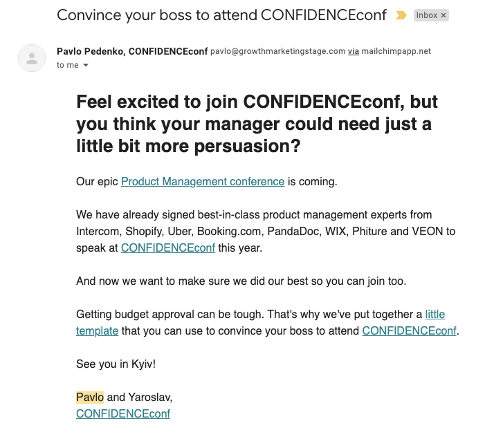Click the underlined word 'template'
Image resolution: width=503 pixels, height=448 pixels.
(97, 330)
